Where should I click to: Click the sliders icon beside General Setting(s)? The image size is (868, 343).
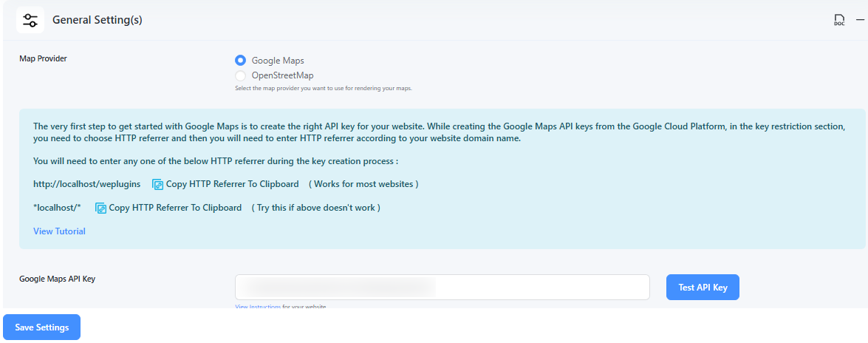coord(30,20)
